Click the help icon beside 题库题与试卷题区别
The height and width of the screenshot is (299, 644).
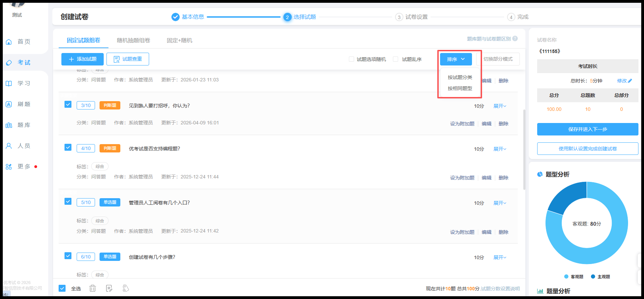[515, 38]
